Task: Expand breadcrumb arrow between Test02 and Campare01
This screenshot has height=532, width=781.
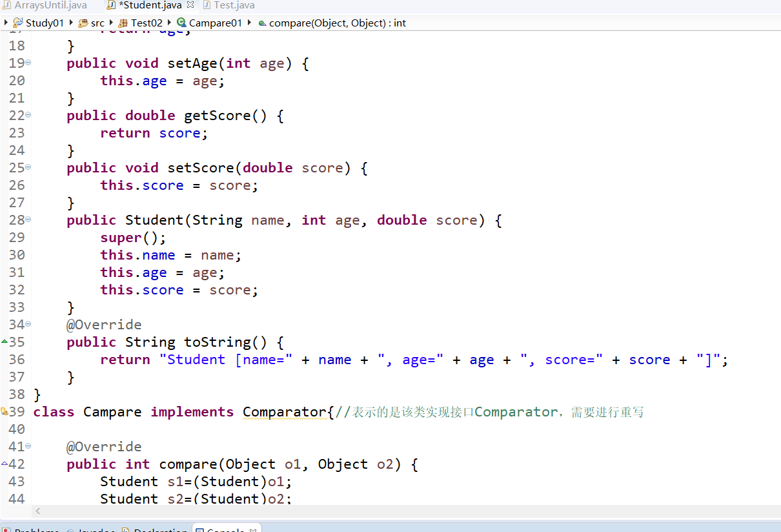Action: click(x=169, y=23)
